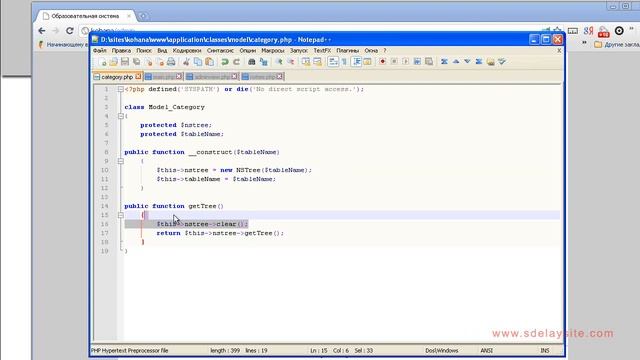
Task: Toggle the Indent Guide toolbar button
Action: (356, 62)
